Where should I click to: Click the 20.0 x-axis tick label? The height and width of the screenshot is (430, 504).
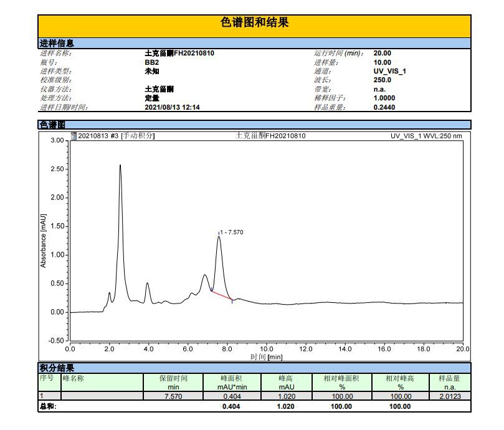463,349
